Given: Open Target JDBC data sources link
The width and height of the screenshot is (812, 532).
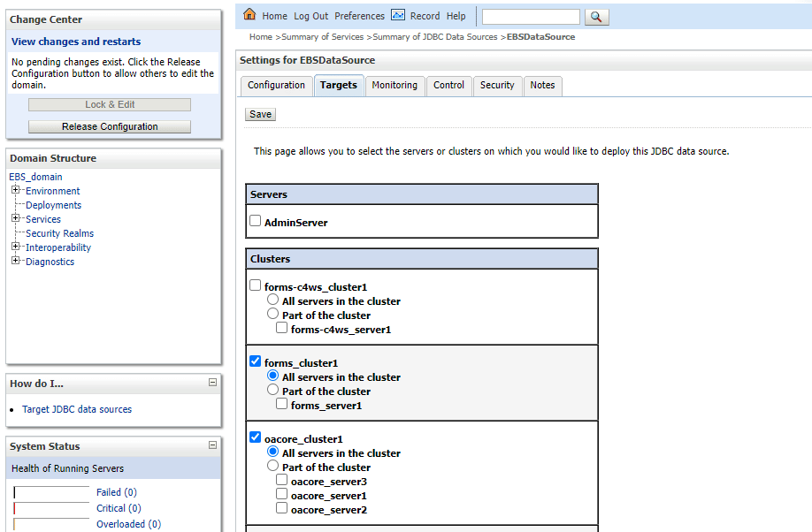Looking at the screenshot, I should point(77,409).
